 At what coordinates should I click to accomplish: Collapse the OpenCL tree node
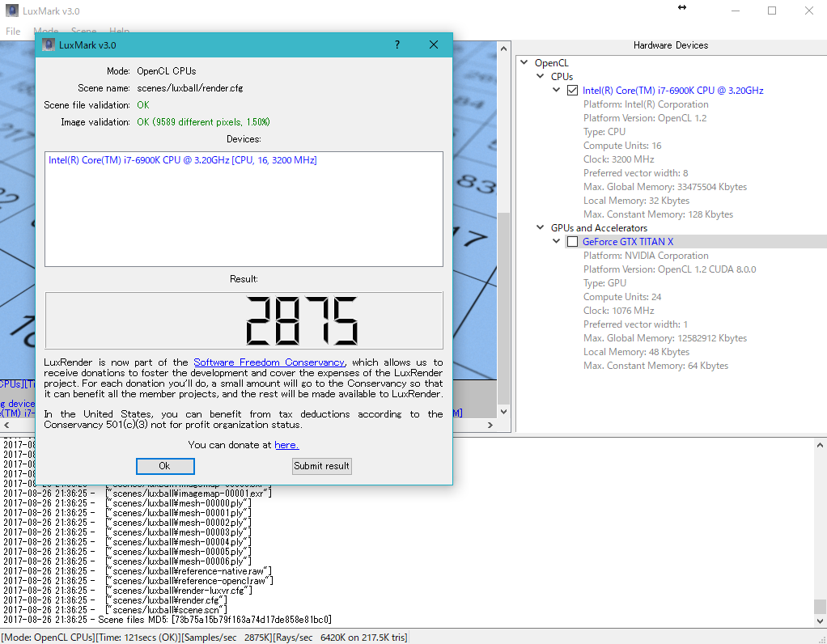(x=524, y=63)
